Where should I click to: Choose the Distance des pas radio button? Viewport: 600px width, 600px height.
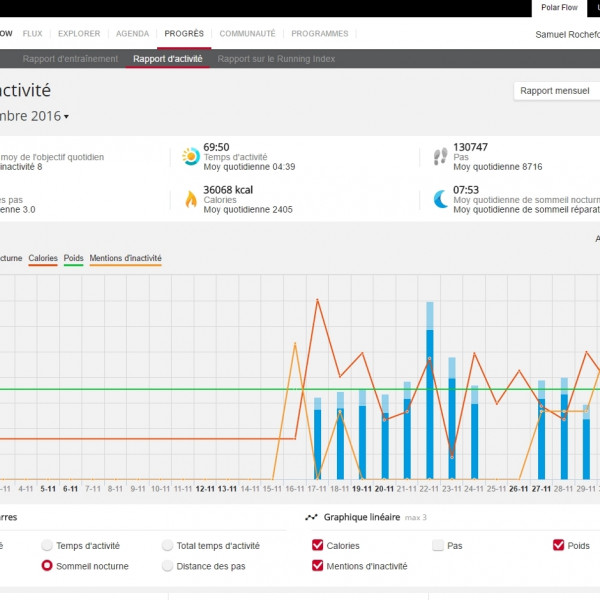[167, 566]
